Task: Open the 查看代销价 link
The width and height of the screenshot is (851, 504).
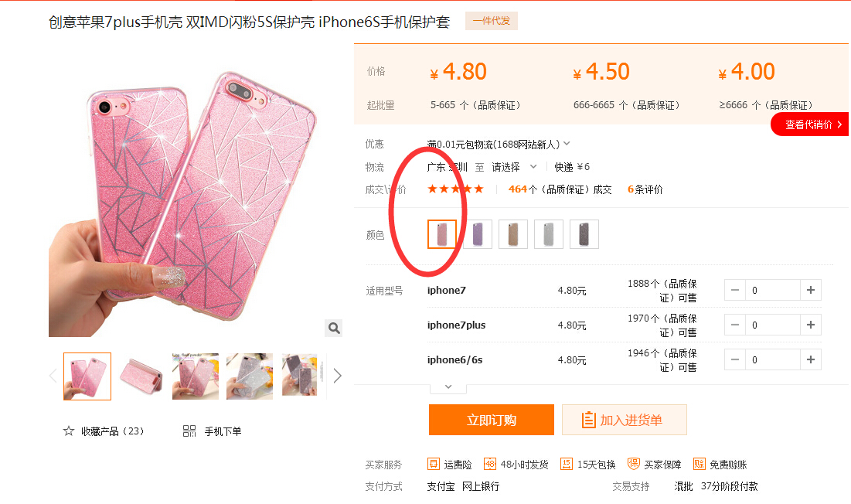Action: (811, 124)
